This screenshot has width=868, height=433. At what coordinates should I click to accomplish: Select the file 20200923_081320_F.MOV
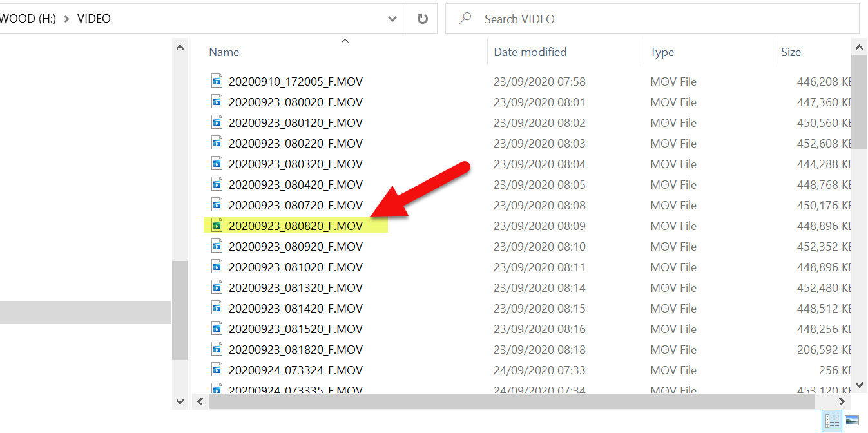pos(296,287)
